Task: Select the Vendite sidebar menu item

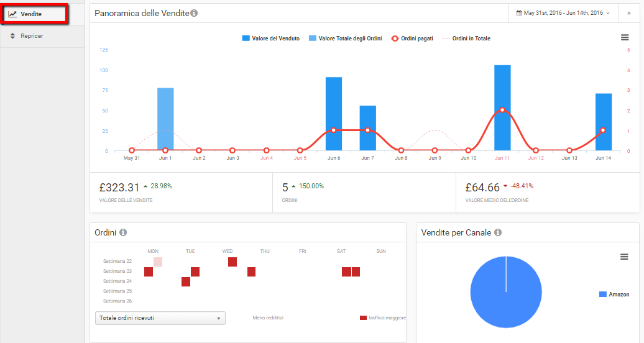Action: coord(32,14)
